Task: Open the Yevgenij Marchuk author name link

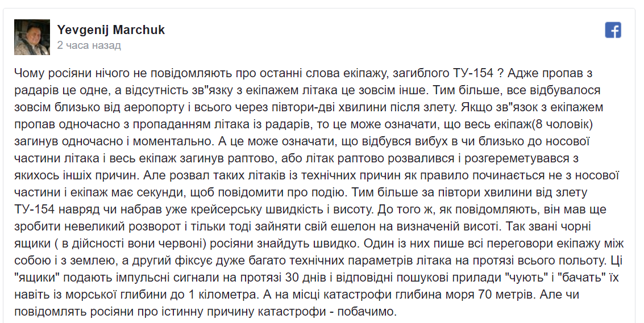Action: [111, 30]
